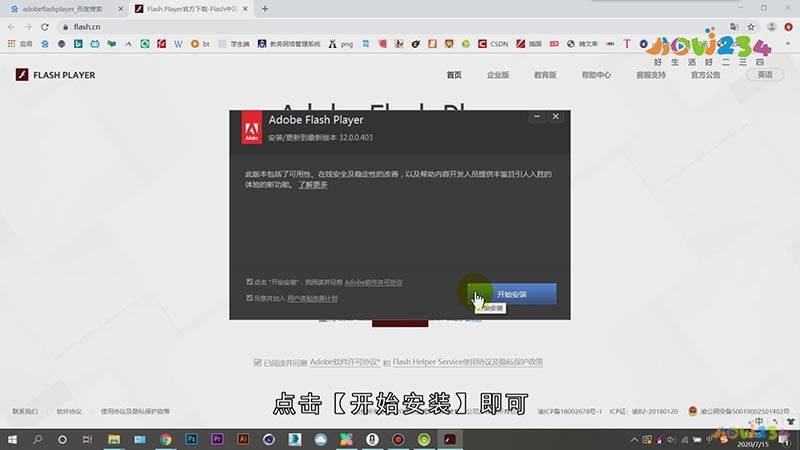
Task: Go forward in browser history
Action: click(28, 27)
